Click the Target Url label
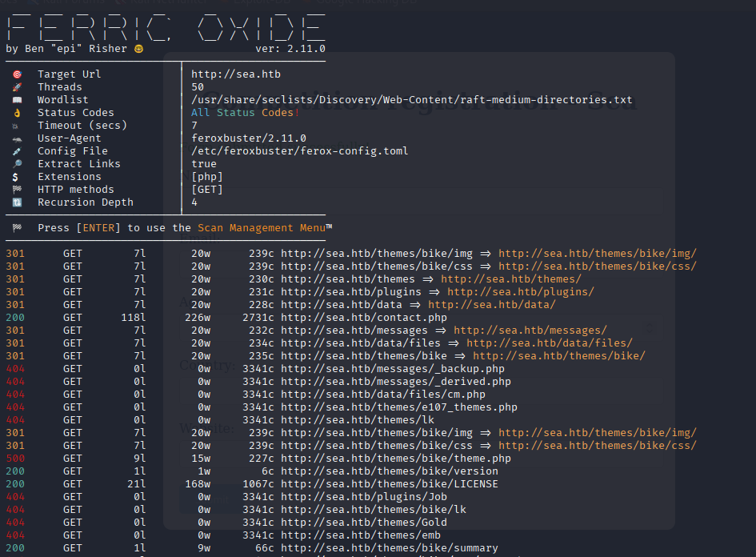Viewport: 756px width, 557px height. tap(70, 74)
